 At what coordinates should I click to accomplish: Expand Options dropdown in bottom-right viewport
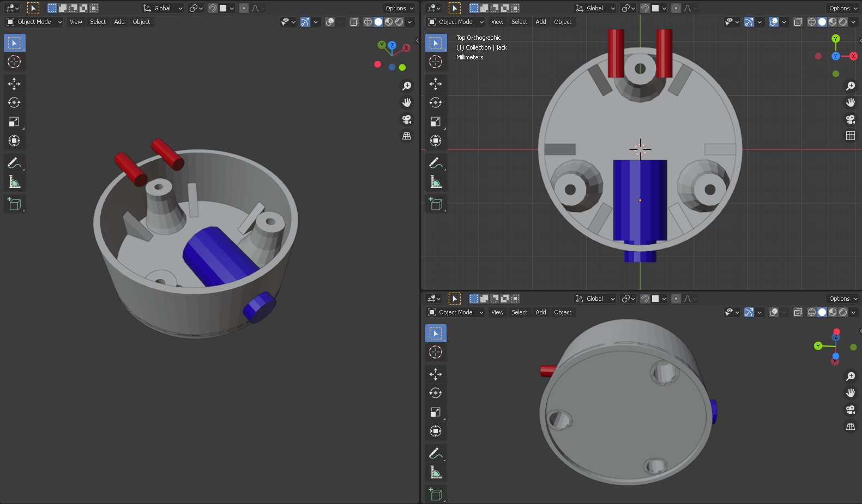[843, 299]
